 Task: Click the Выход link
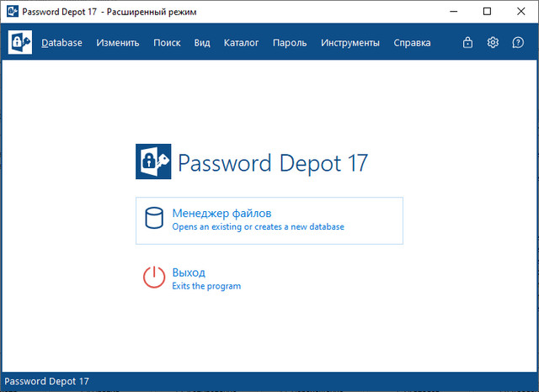click(189, 273)
